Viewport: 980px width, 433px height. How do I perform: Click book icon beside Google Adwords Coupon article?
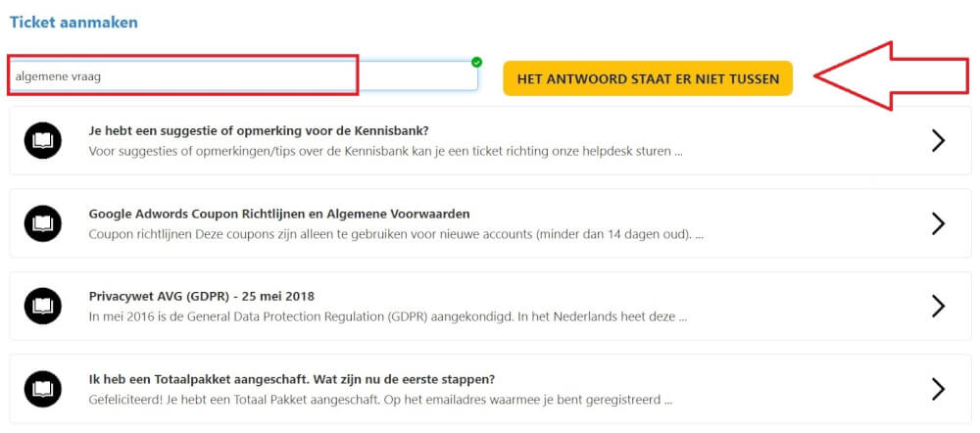point(42,223)
